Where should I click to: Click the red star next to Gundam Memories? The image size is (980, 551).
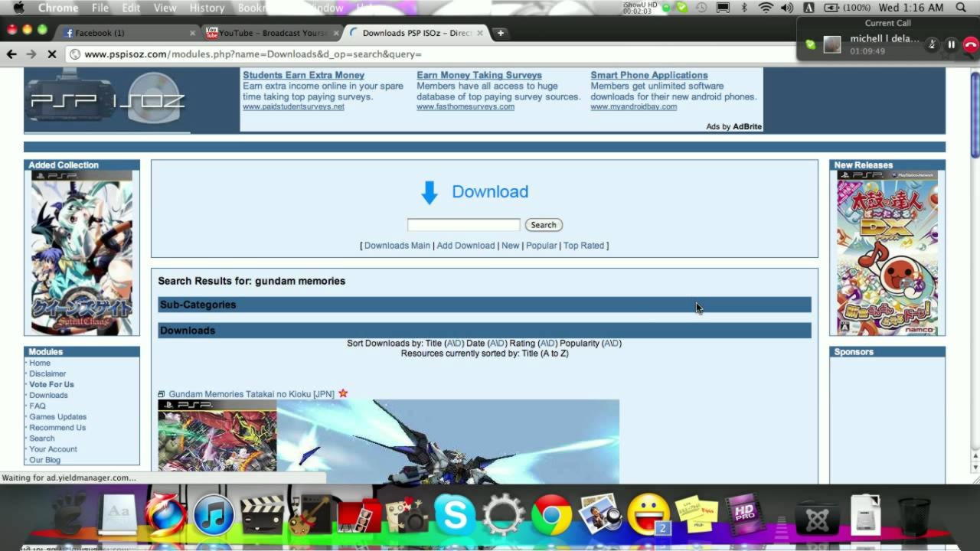343,393
